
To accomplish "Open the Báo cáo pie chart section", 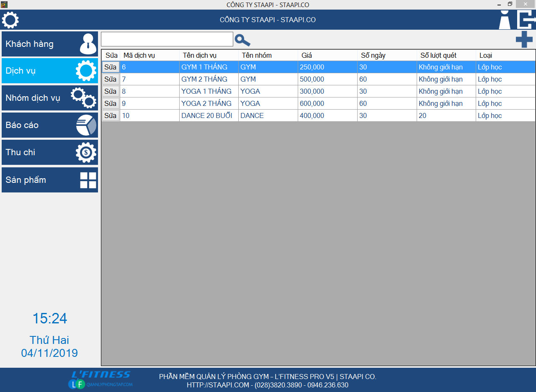I will click(x=50, y=125).
